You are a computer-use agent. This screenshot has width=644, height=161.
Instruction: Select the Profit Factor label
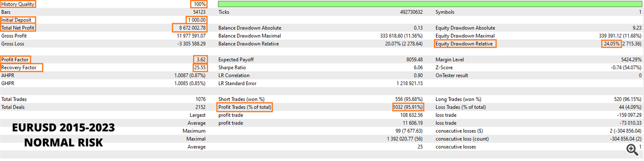pyautogui.click(x=15, y=60)
